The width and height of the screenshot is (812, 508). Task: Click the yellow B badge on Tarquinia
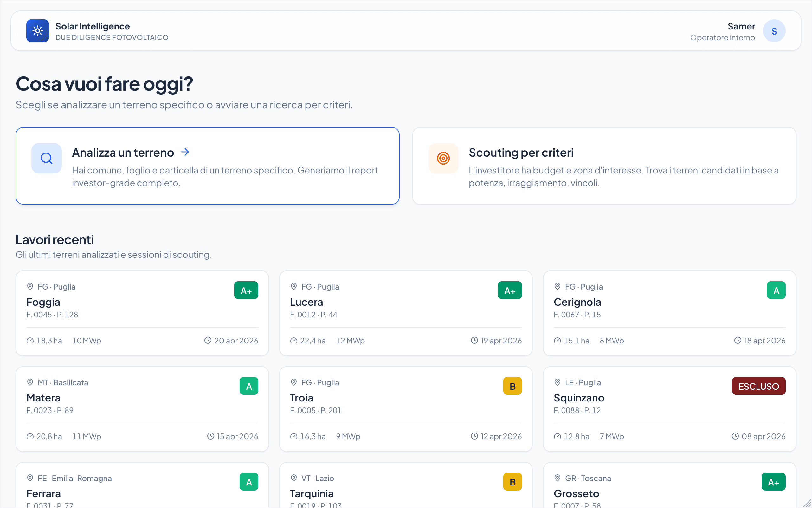click(x=512, y=482)
